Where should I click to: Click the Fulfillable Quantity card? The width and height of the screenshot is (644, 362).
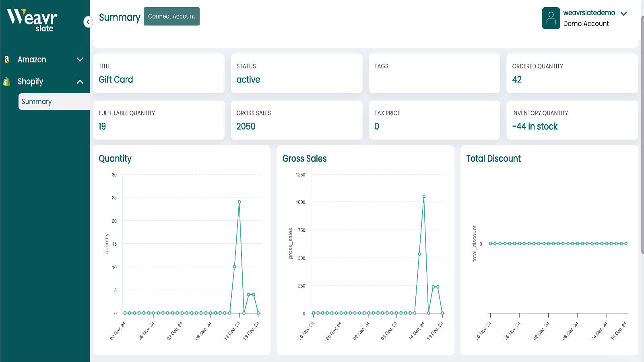tap(159, 120)
